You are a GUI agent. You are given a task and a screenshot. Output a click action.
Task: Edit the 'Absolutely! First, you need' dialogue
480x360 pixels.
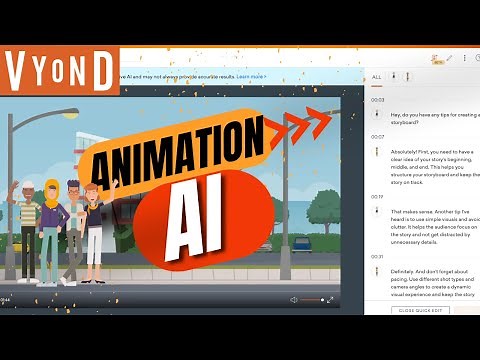tap(435, 167)
